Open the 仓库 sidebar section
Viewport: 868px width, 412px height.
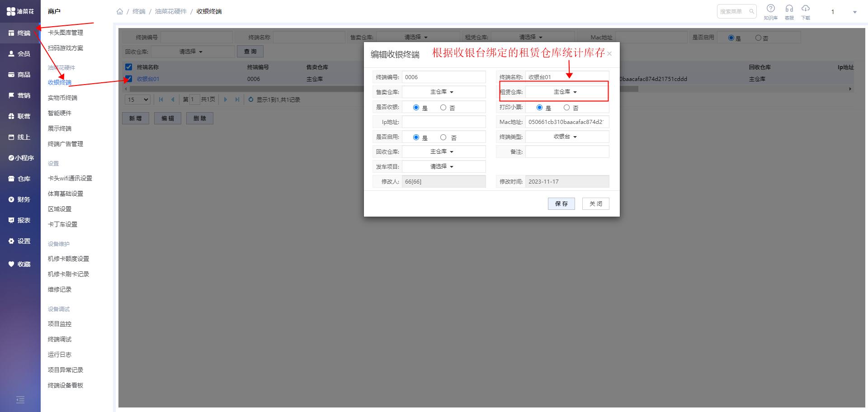point(20,179)
